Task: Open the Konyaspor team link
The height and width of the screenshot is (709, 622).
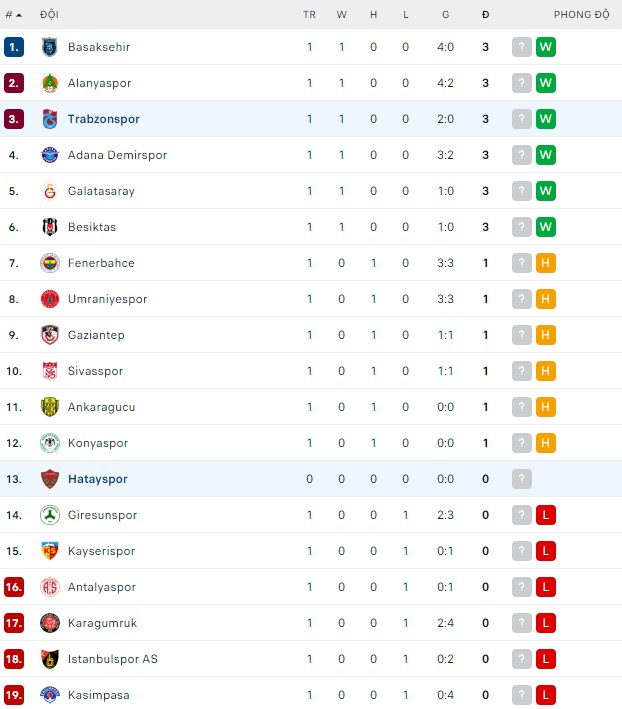Action: point(98,443)
